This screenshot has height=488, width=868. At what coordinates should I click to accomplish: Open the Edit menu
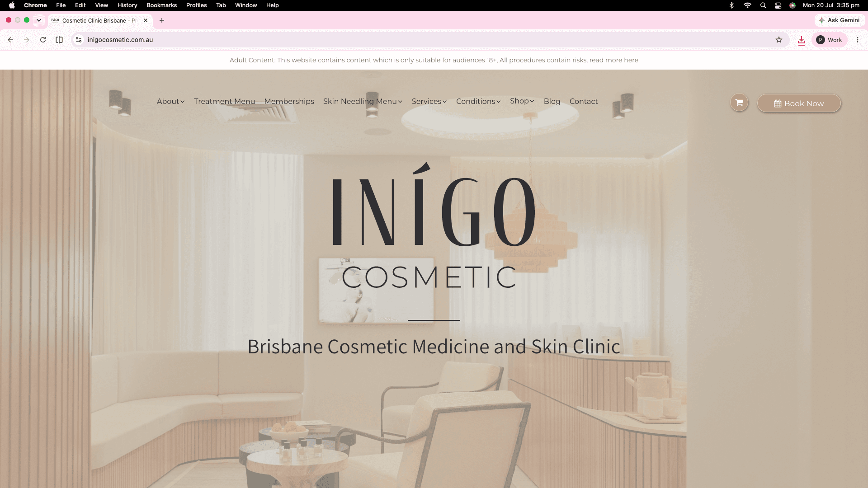point(80,5)
